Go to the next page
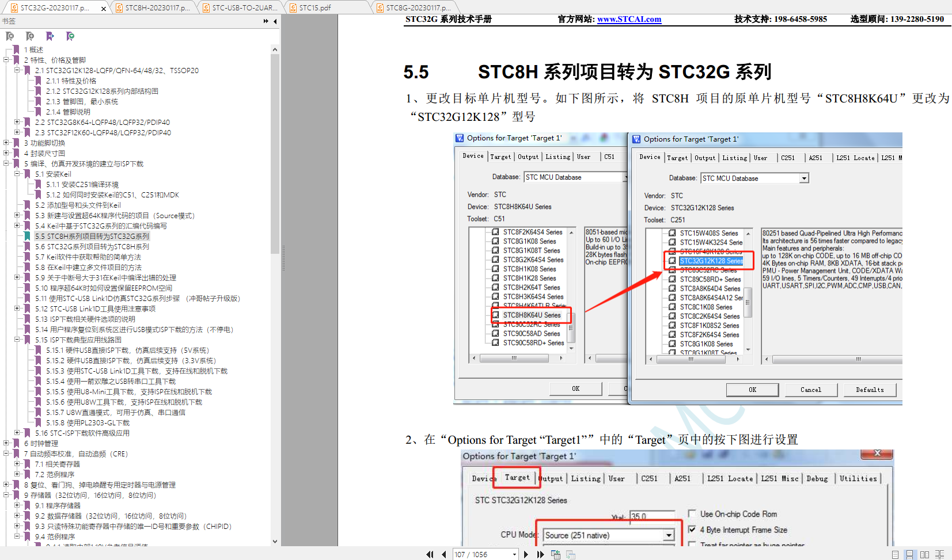The height and width of the screenshot is (560, 952). (x=526, y=554)
